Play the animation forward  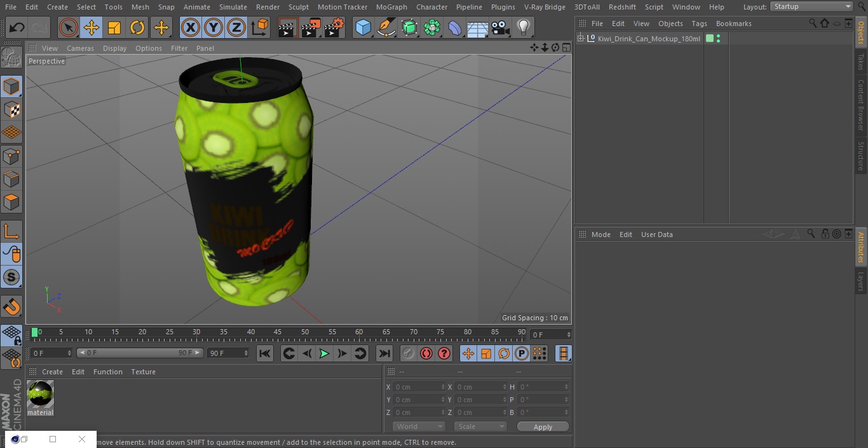[324, 353]
